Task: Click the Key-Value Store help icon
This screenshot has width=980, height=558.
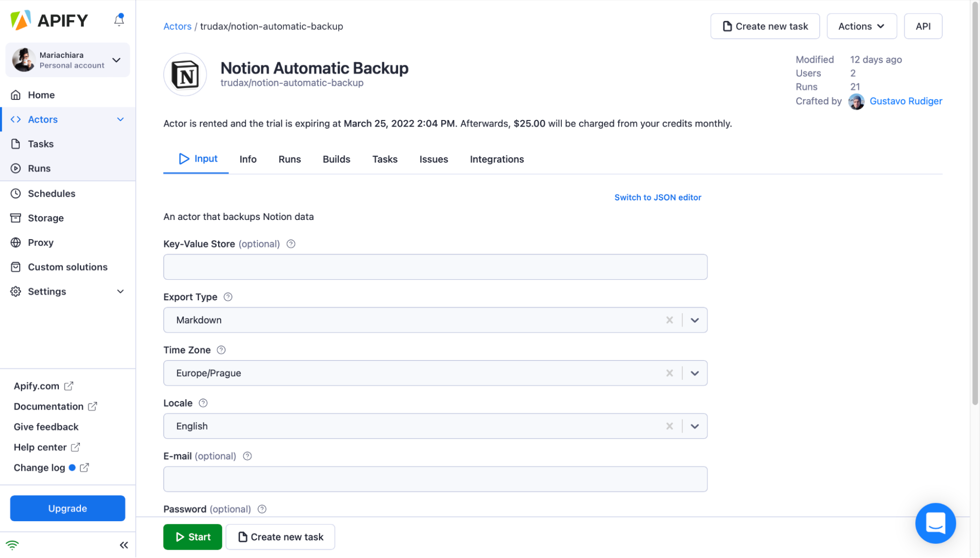Action: 291,244
